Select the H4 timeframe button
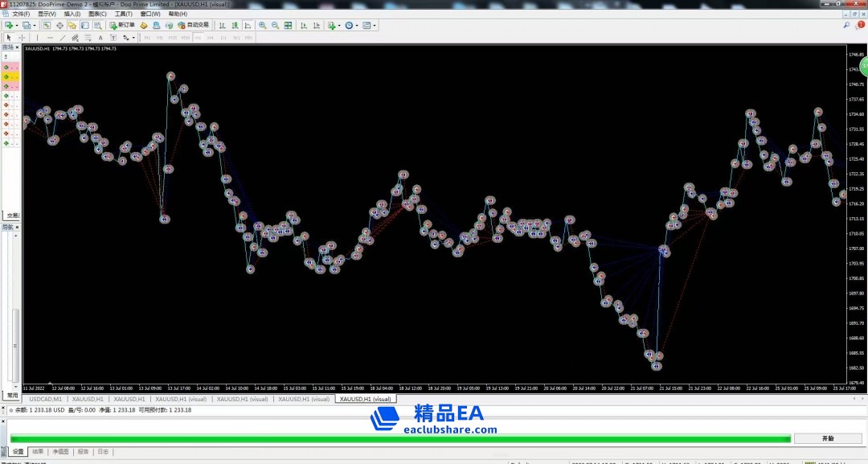The width and height of the screenshot is (868, 464). click(x=211, y=38)
